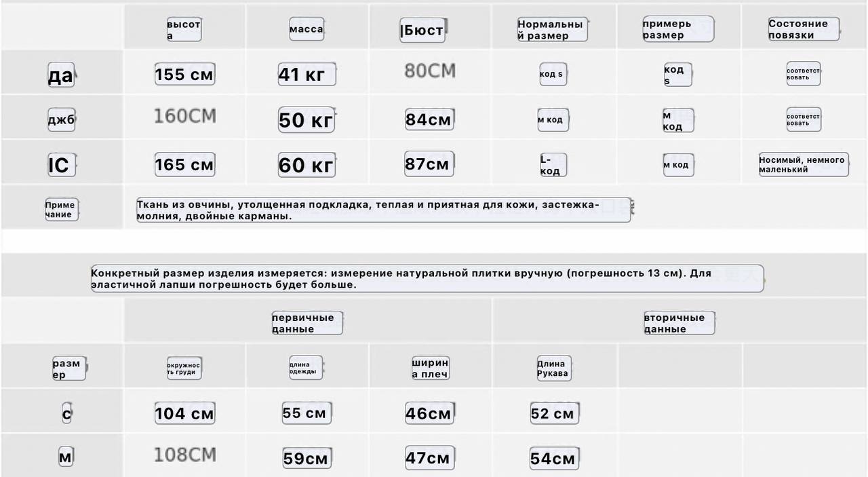Select the 41 кг weight cell
The image size is (868, 477).
(x=307, y=74)
